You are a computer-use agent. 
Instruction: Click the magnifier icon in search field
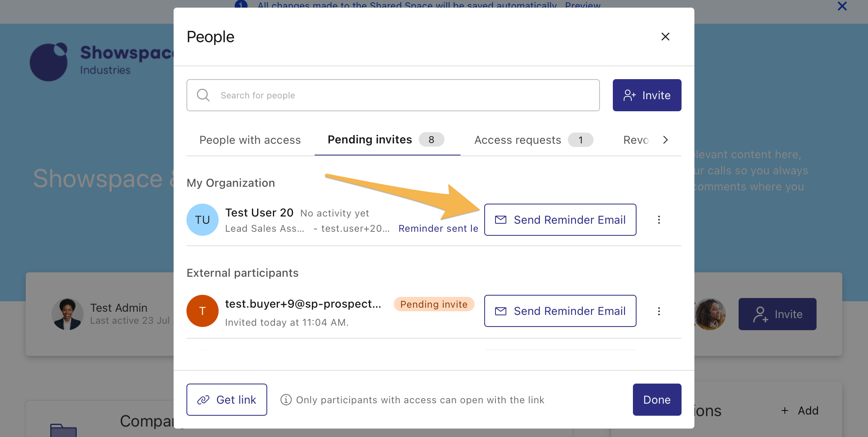203,95
